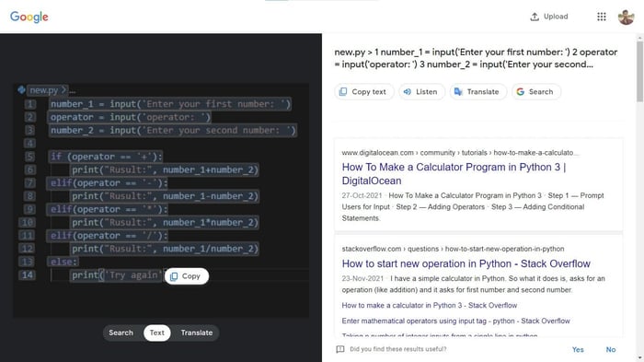644x362 pixels.
Task: Select the Text mode tab
Action: coord(157,333)
